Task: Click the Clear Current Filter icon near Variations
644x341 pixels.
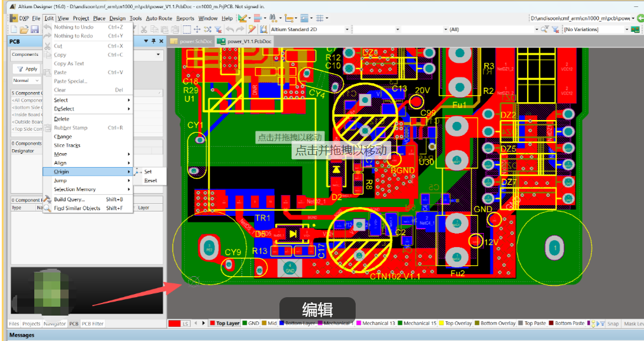Action: (x=555, y=29)
